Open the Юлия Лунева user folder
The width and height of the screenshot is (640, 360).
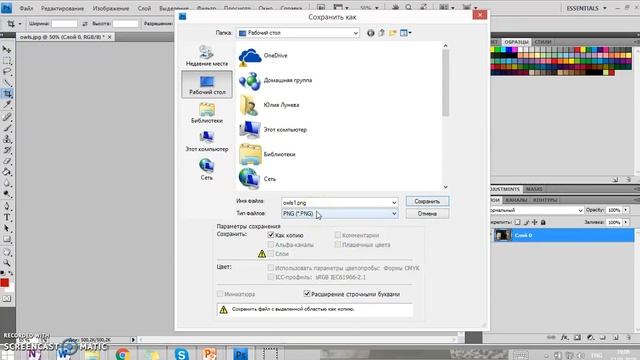pyautogui.click(x=269, y=105)
